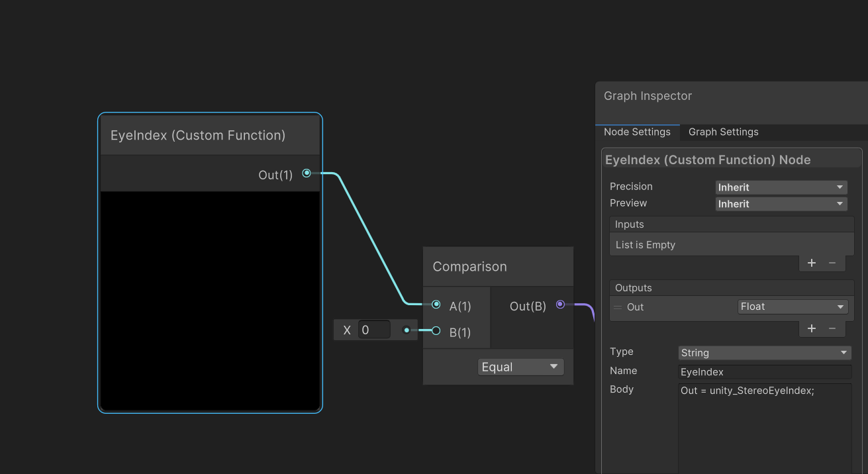This screenshot has height=474, width=868.
Task: Add a new output with the Outputs plus button
Action: [812, 328]
